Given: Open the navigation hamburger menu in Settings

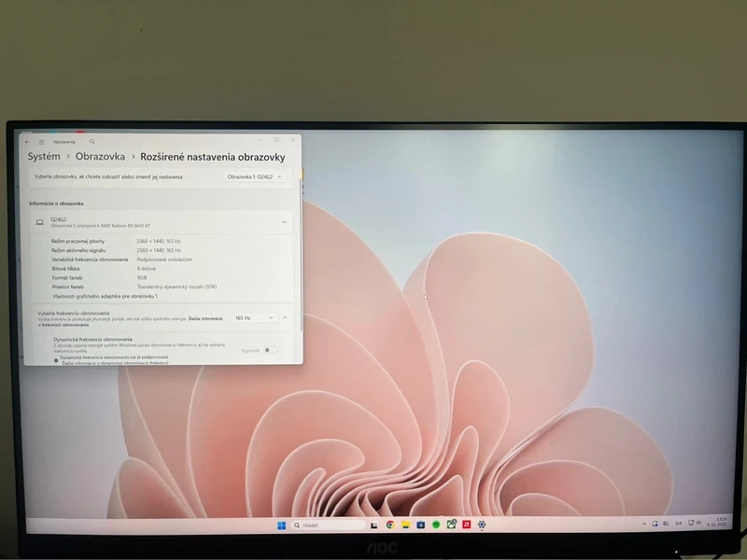Looking at the screenshot, I should tap(40, 141).
